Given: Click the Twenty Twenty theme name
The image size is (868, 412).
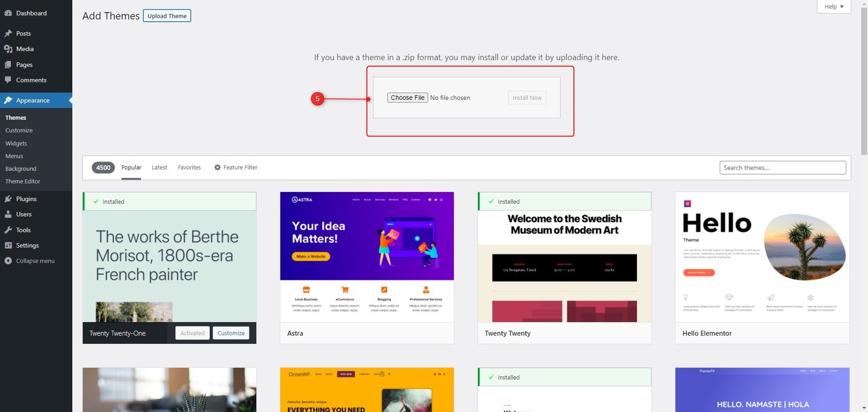Looking at the screenshot, I should (x=508, y=333).
